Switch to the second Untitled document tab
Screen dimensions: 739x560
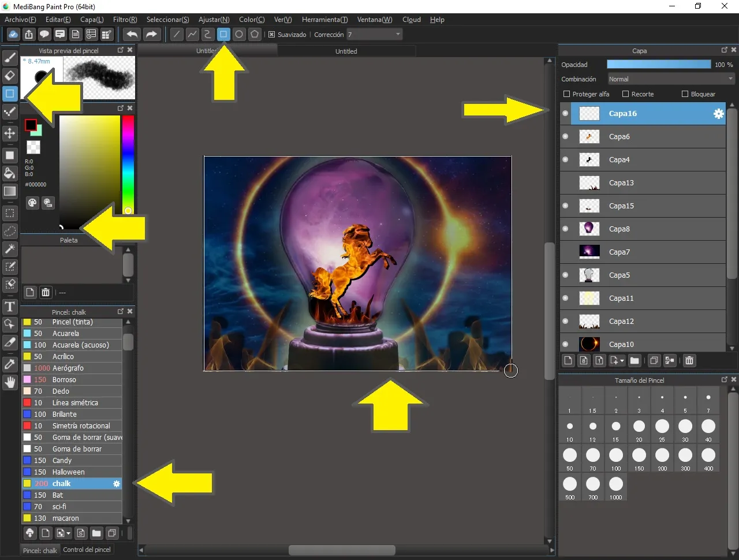[x=346, y=51]
